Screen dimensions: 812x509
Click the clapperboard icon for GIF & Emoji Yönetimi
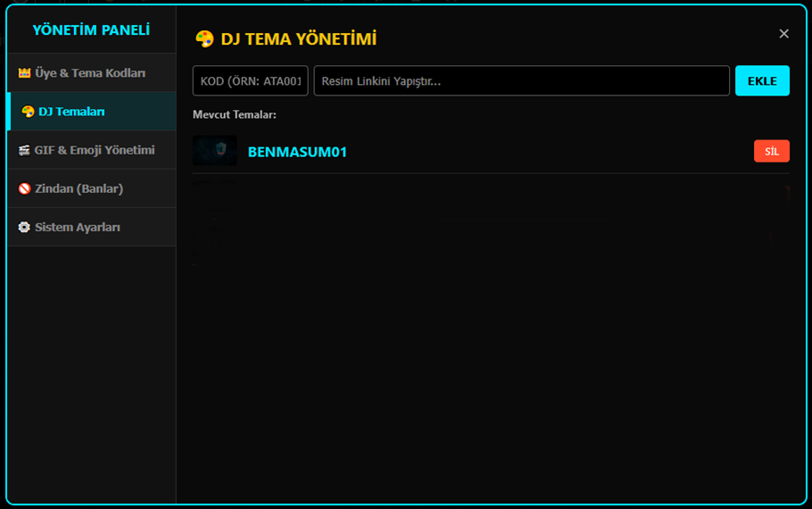tap(24, 150)
